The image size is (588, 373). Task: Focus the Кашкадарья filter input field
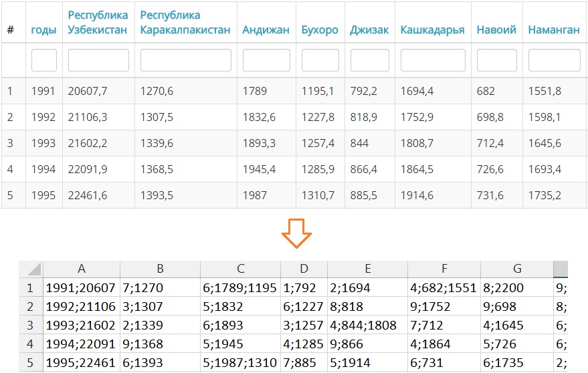(433, 60)
